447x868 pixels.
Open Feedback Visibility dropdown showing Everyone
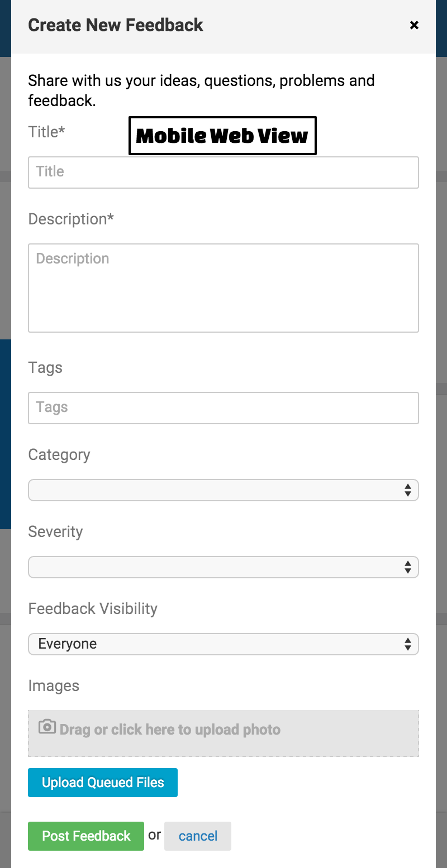coord(223,644)
